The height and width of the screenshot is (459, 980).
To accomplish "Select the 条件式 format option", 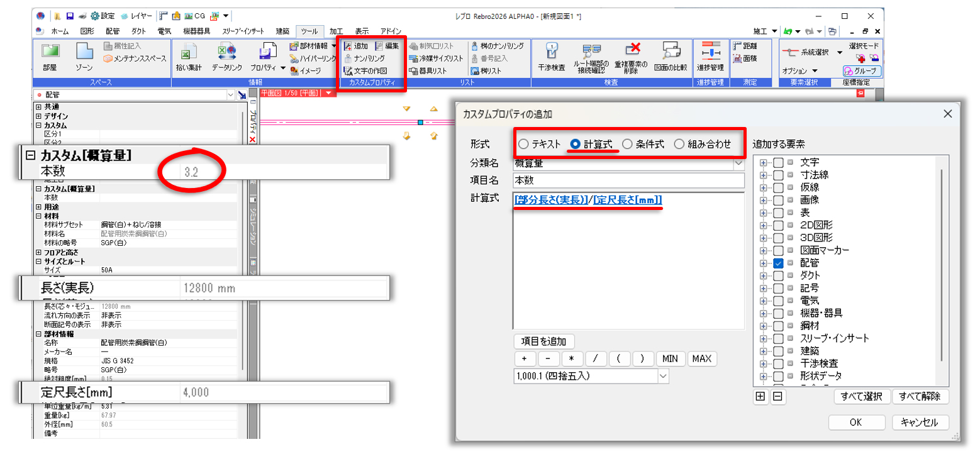I will 627,144.
